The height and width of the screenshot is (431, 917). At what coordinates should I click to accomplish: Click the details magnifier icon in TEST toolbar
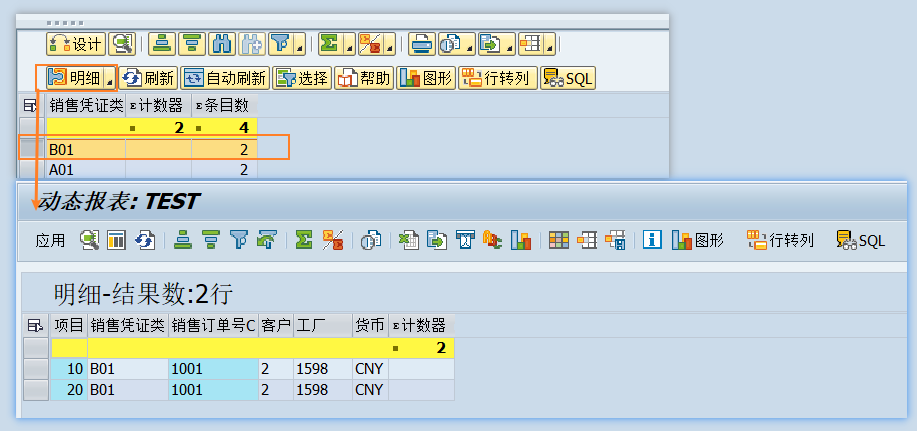click(89, 240)
